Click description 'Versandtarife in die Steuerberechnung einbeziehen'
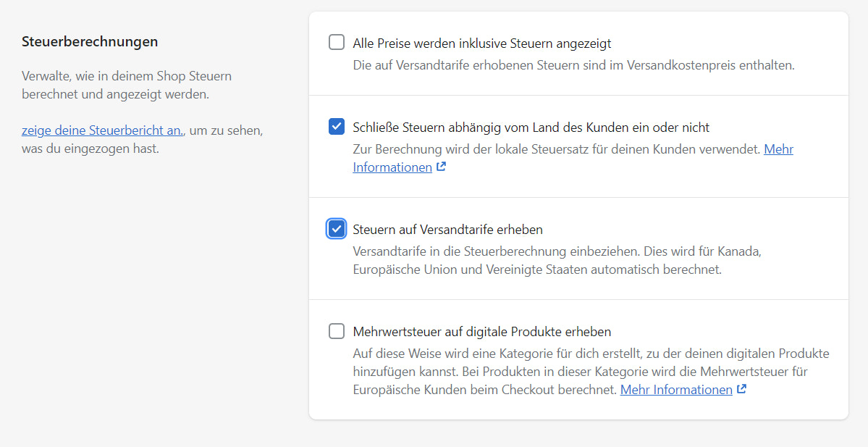 tap(557, 251)
